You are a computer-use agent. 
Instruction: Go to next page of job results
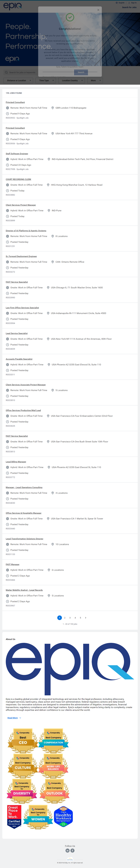(x=86, y=618)
